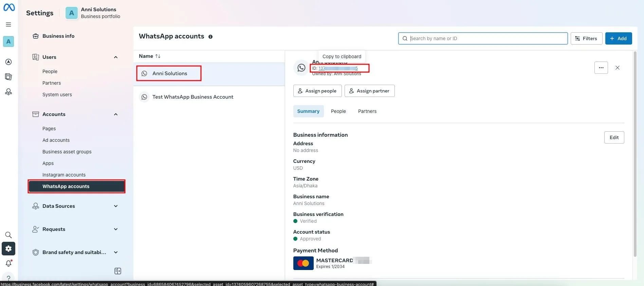Screen dimensions: 644x286
Task: Click the info icon beside WhatsApp accounts title
Action: pyautogui.click(x=210, y=37)
